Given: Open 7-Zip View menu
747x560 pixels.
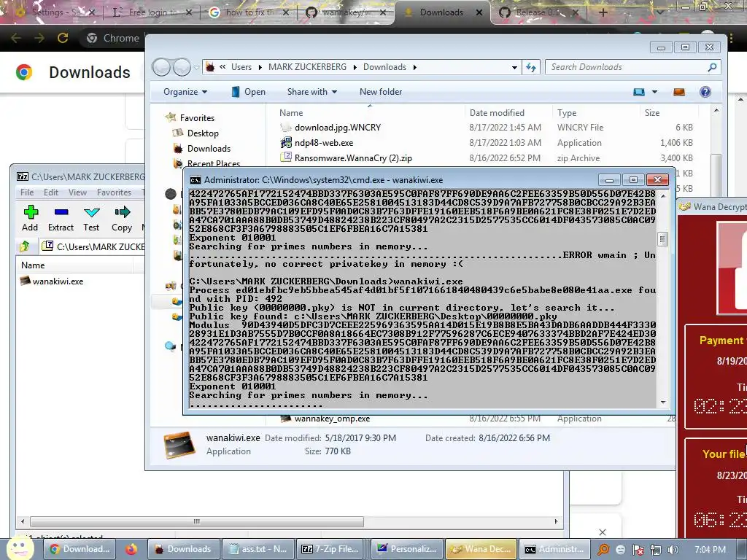Looking at the screenshot, I should tap(77, 192).
